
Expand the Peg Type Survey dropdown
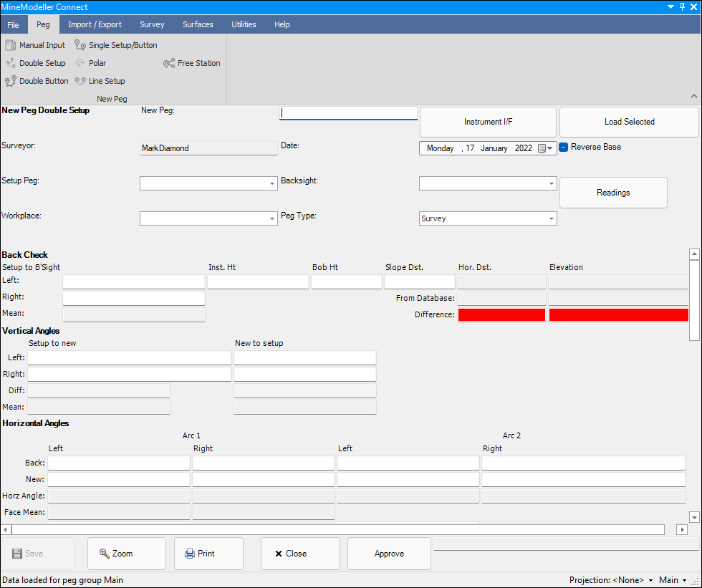point(551,219)
